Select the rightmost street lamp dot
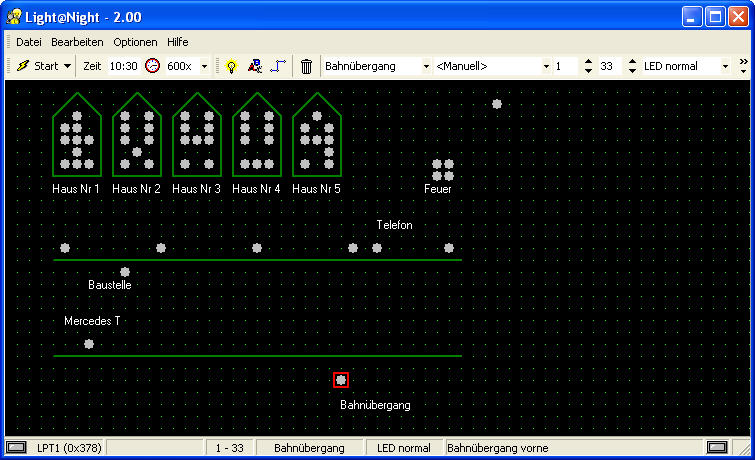 [x=449, y=248]
